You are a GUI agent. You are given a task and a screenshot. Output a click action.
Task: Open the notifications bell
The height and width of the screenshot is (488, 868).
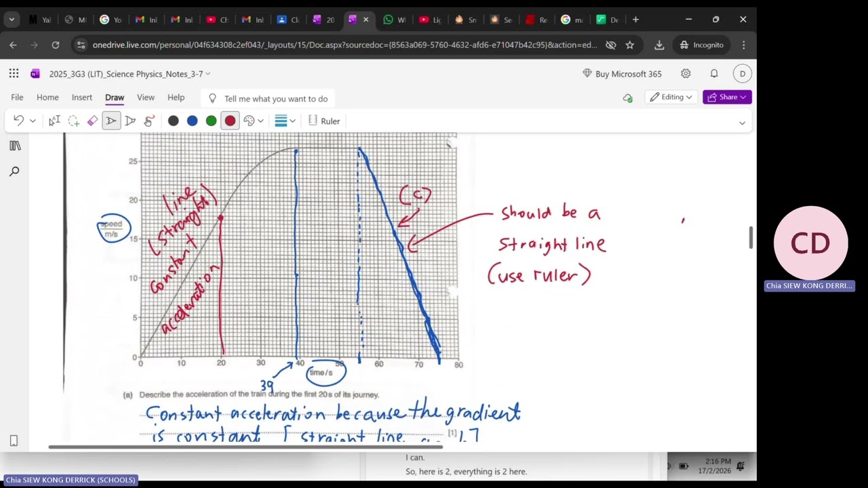(714, 74)
